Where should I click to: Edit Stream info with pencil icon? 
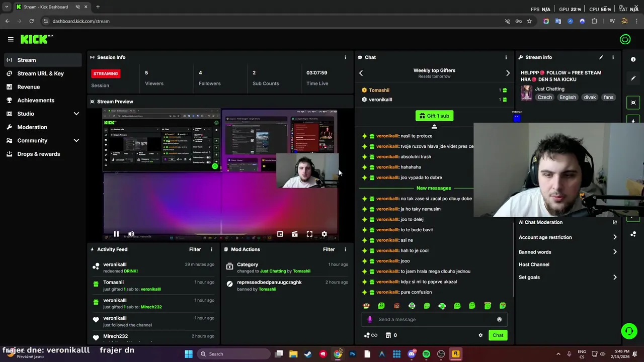601,57
